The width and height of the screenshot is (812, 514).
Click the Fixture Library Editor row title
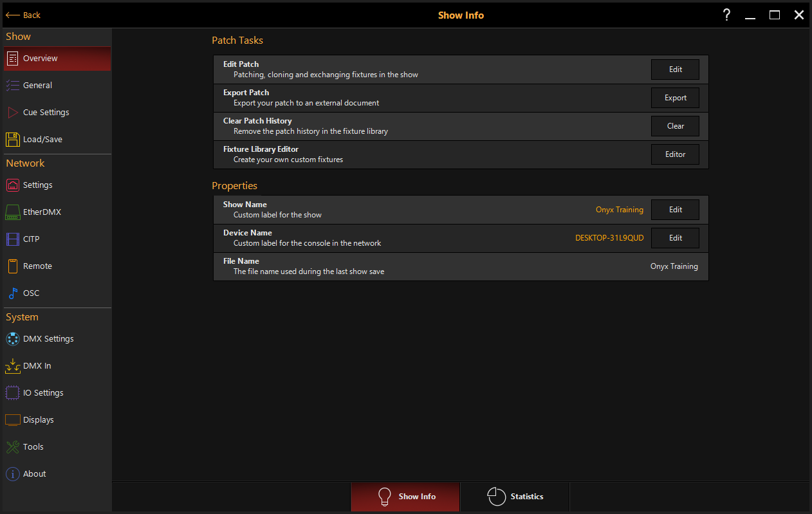[x=261, y=149]
